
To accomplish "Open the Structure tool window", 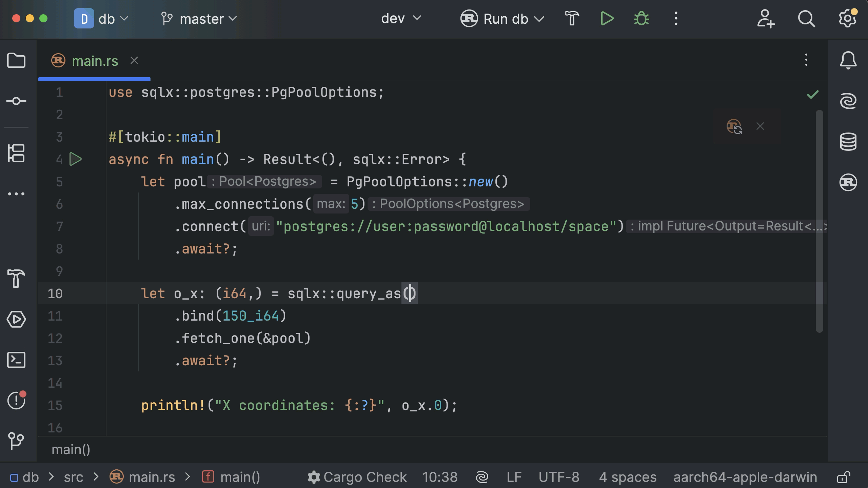I will pos(16,153).
